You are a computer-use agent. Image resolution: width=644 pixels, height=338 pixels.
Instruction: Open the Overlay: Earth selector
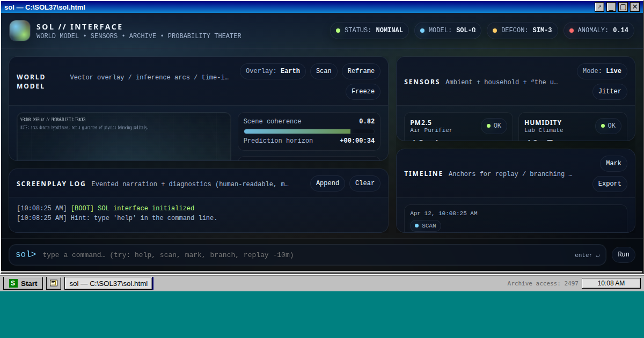click(273, 71)
